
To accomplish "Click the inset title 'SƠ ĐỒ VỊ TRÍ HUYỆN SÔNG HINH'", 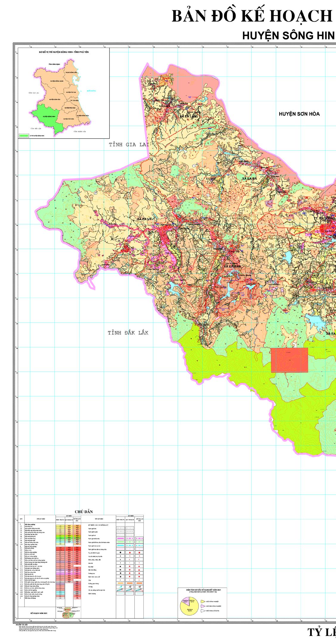I will (64, 52).
